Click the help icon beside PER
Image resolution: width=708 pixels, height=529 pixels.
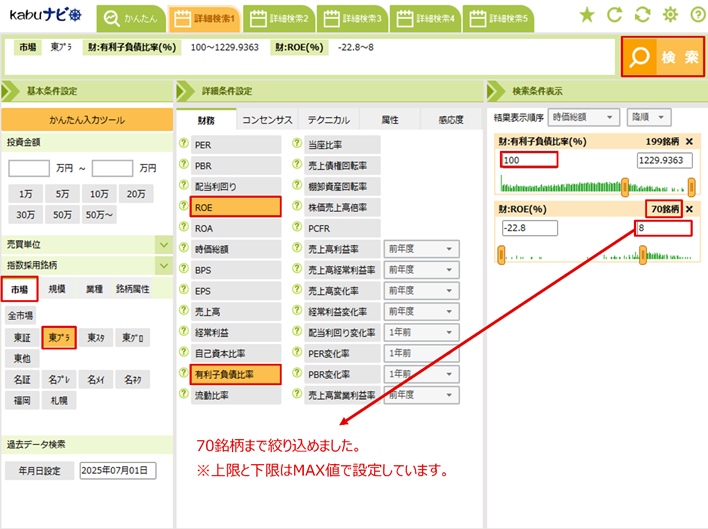pos(183,145)
